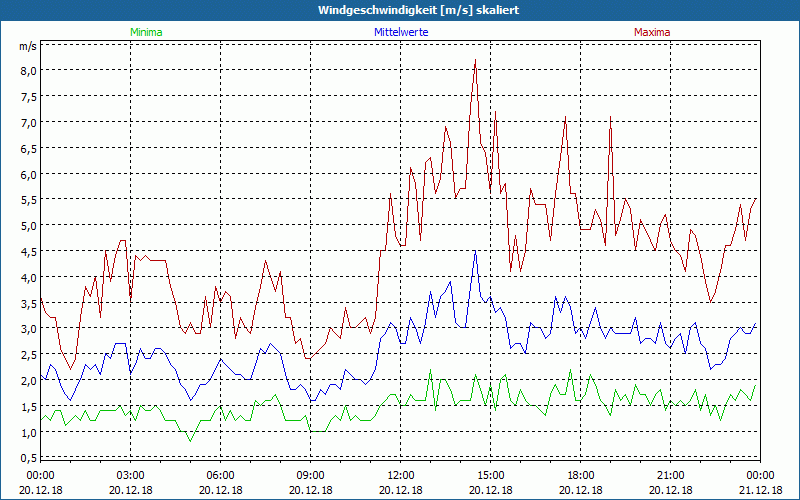Click the 5,5 y-axis tick label
Image resolution: width=800 pixels, height=500 pixels.
pos(29,201)
